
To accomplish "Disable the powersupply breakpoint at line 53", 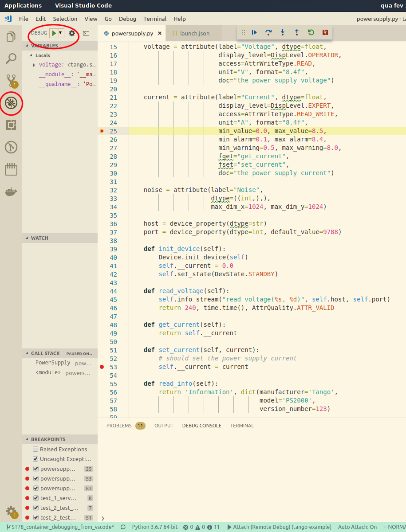I will pyautogui.click(x=36, y=478).
